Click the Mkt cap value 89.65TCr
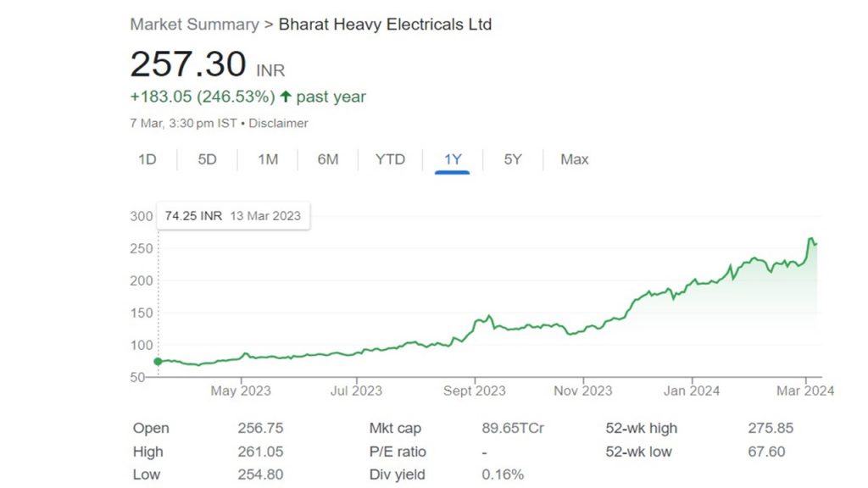868x488 pixels. pos(513,428)
